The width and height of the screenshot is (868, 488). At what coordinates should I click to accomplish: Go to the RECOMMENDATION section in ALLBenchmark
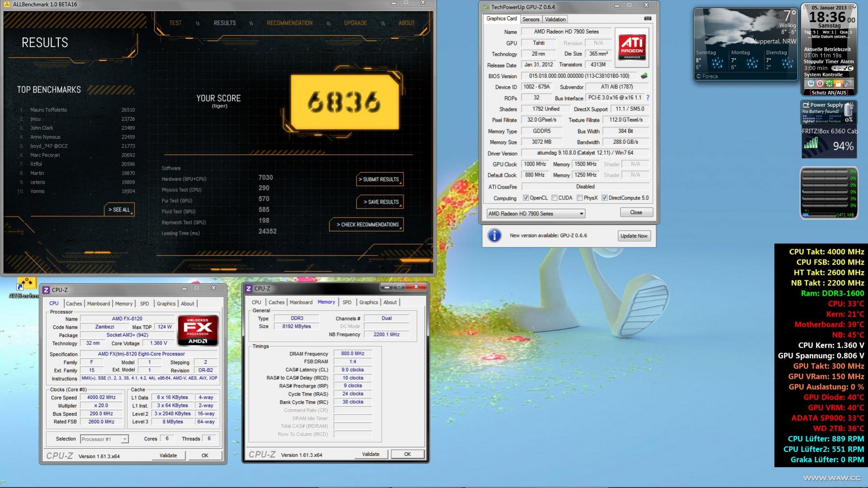(x=289, y=23)
